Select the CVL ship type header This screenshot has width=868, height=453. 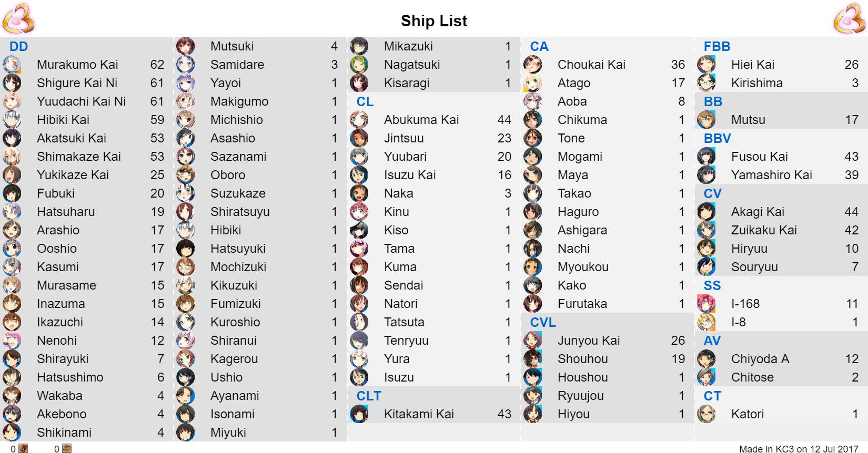tap(543, 322)
